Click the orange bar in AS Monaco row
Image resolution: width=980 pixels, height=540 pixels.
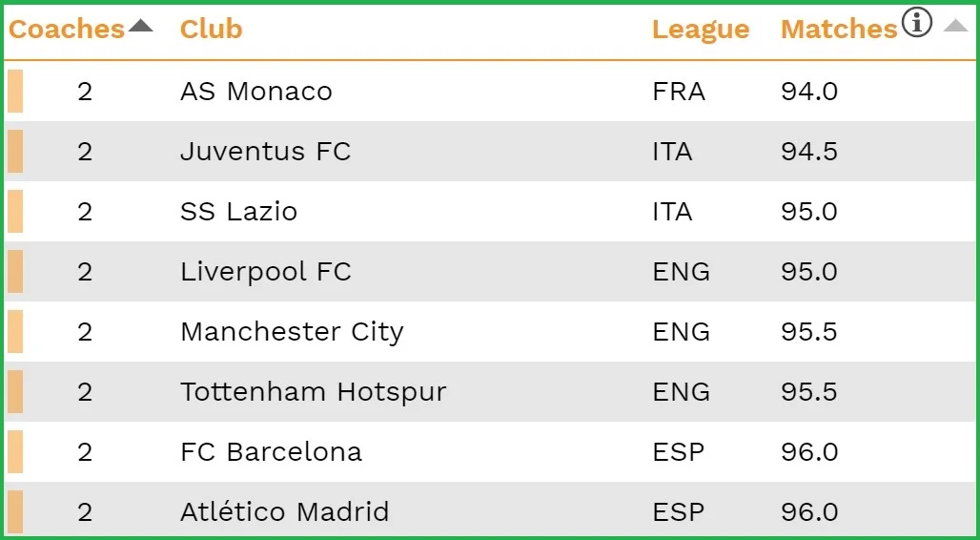[x=15, y=92]
